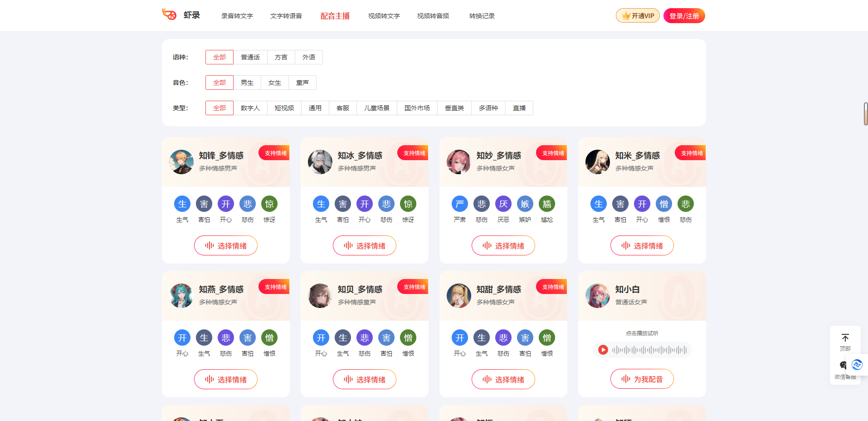Viewport: 868px width, 421px height.
Task: Select the 儿童场景 type filter
Action: (x=377, y=108)
